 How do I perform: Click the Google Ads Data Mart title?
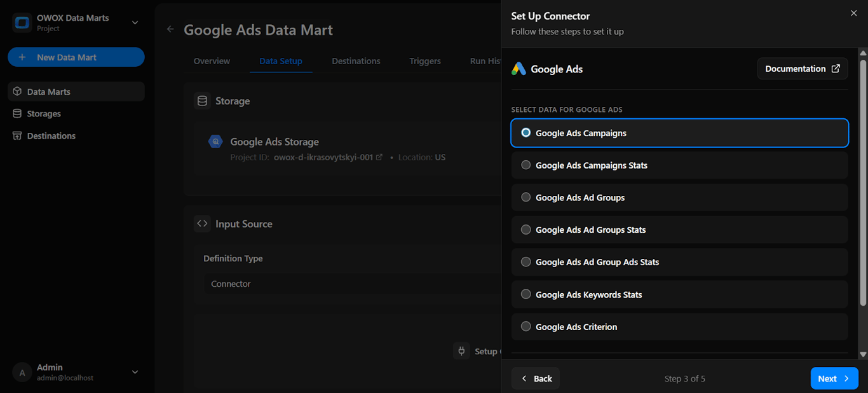tap(258, 30)
